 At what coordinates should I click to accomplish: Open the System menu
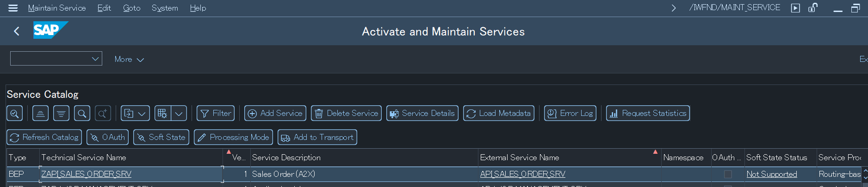point(165,8)
